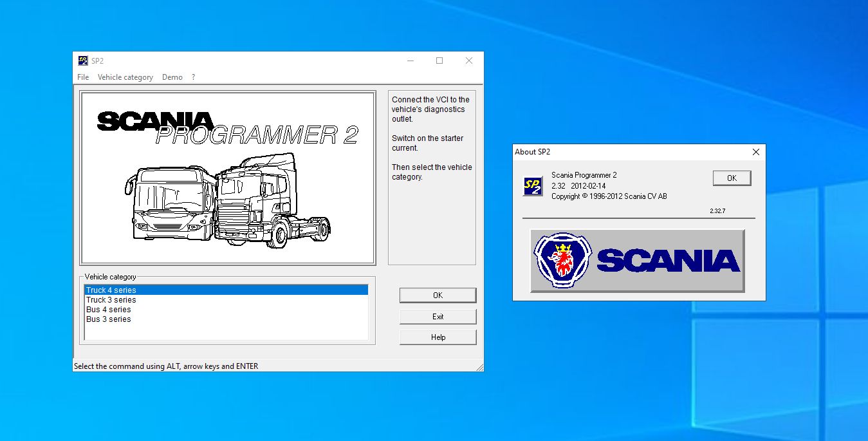868x441 pixels.
Task: Click OK in the About SP2 dialog
Action: [x=732, y=178]
